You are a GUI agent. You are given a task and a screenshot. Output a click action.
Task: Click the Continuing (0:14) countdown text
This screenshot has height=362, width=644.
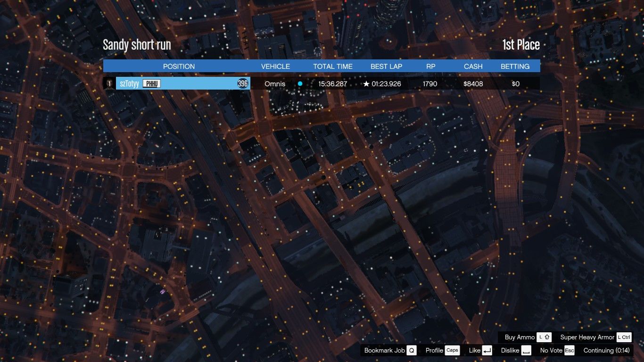click(606, 350)
